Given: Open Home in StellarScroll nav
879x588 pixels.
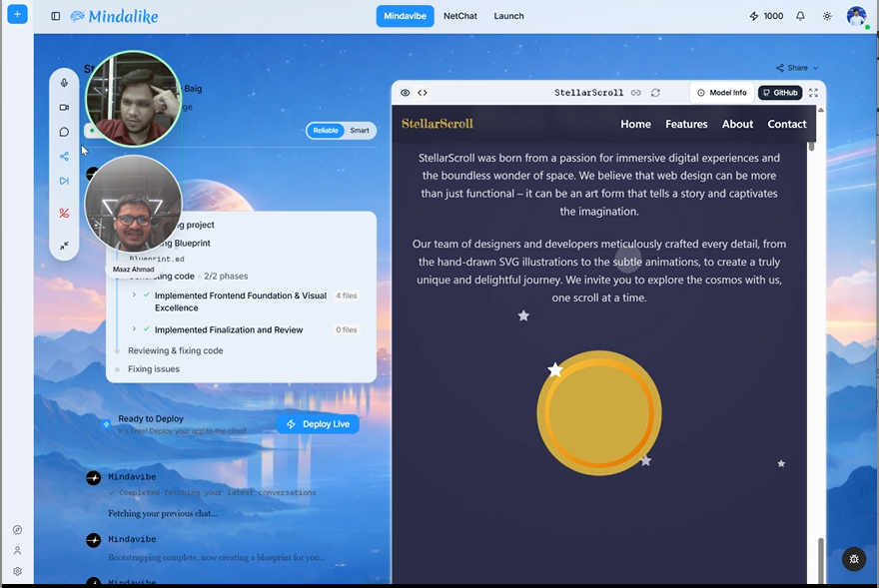Looking at the screenshot, I should [635, 124].
